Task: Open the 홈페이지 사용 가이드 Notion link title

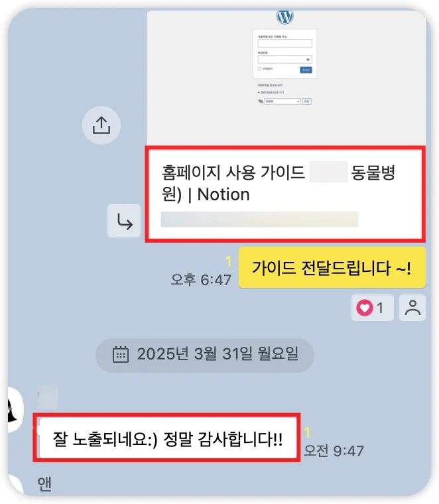Action: [x=279, y=183]
